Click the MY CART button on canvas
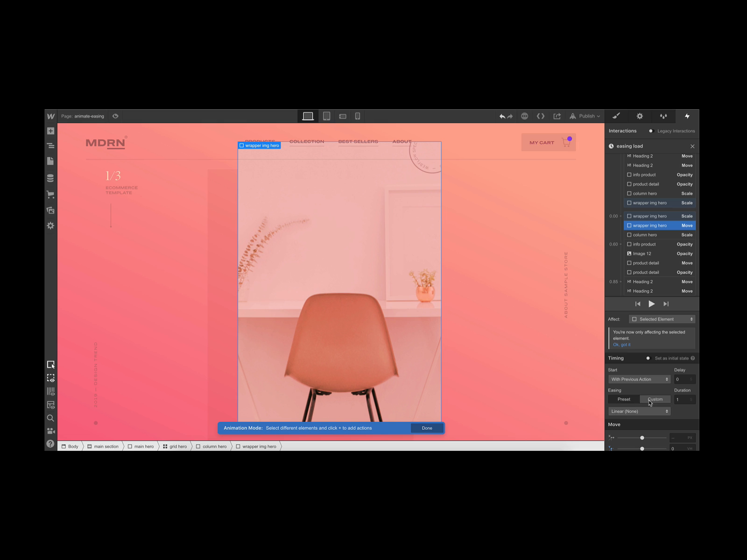 coord(549,142)
